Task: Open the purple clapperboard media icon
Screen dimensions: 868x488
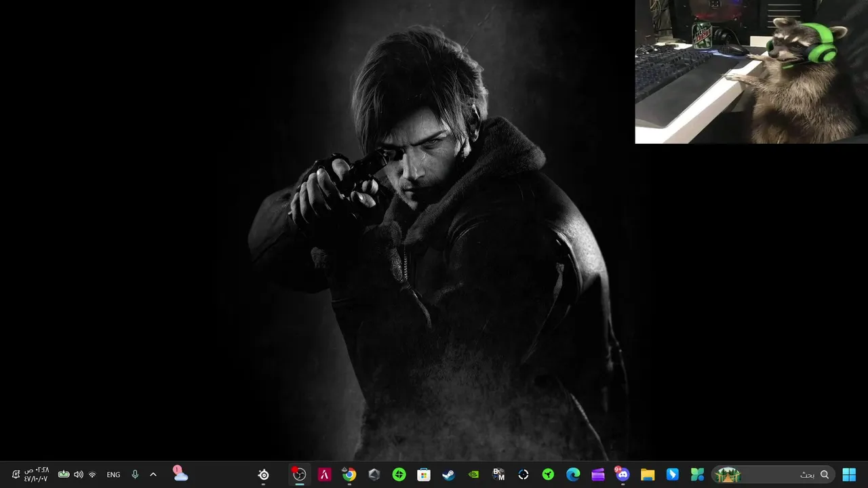Action: click(597, 474)
